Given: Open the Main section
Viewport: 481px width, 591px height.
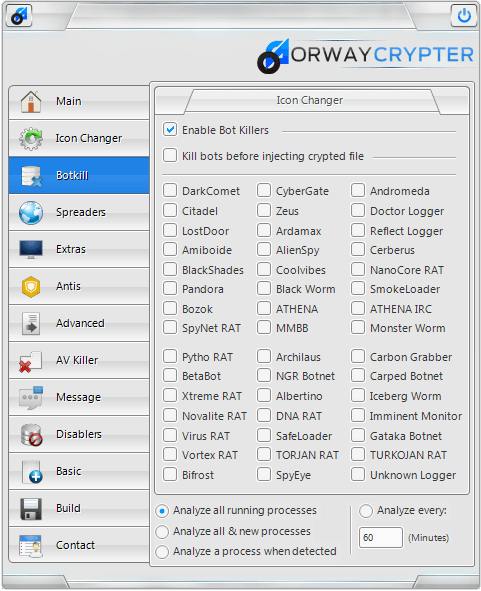Looking at the screenshot, I should 79,102.
